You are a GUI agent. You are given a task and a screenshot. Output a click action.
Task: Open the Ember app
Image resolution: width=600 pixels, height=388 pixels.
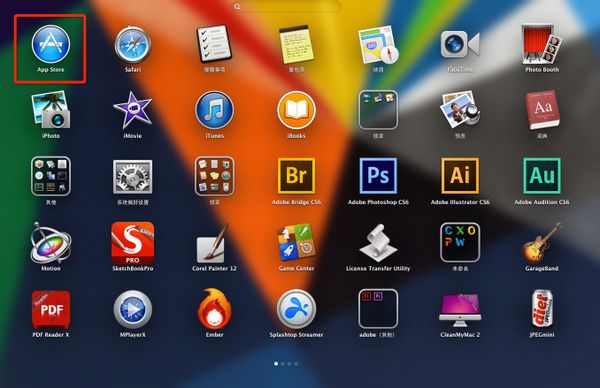tap(214, 308)
